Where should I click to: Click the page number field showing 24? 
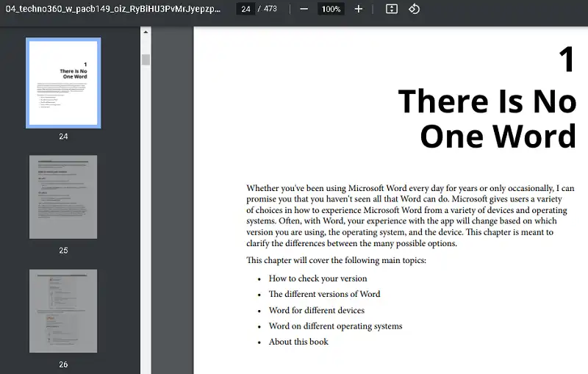pos(245,9)
